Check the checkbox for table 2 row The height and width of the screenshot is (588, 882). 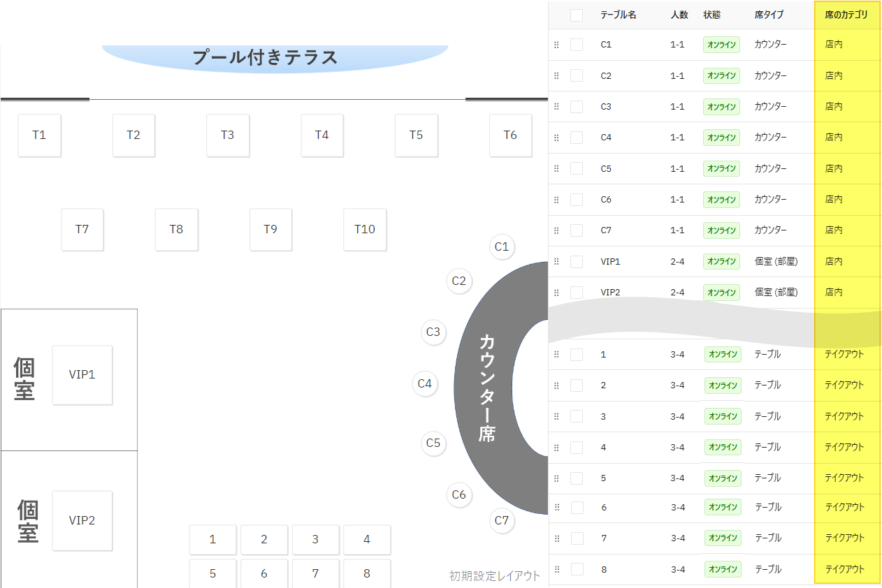tap(577, 385)
